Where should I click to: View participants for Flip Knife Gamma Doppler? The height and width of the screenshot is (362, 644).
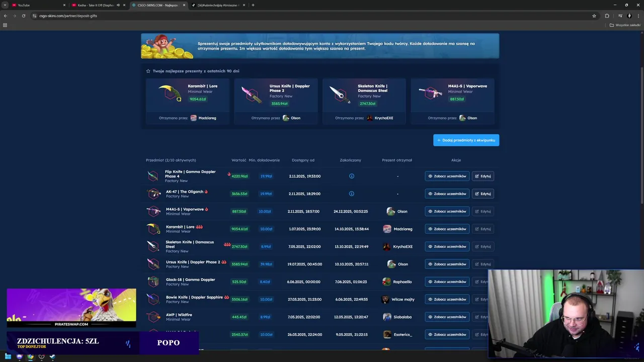click(x=447, y=176)
